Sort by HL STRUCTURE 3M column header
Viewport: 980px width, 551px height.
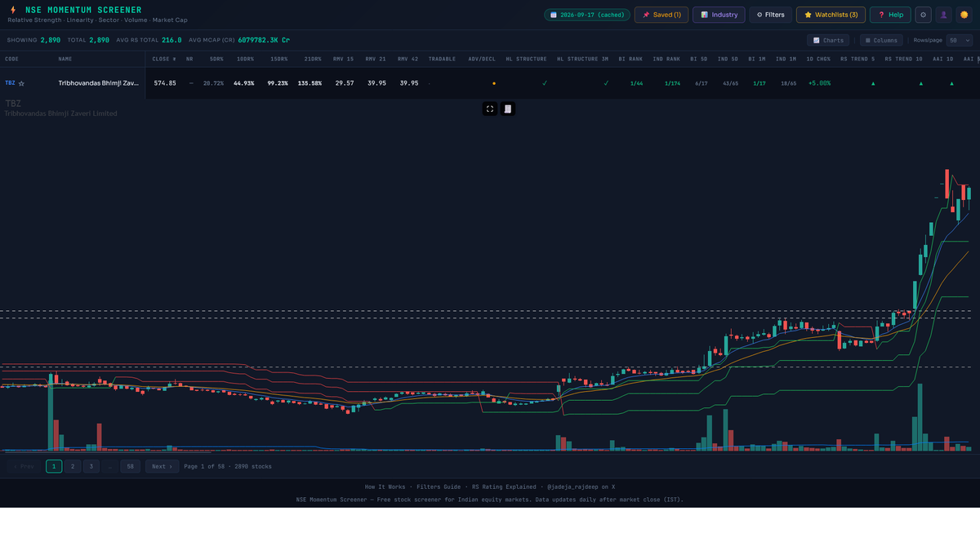(x=583, y=59)
